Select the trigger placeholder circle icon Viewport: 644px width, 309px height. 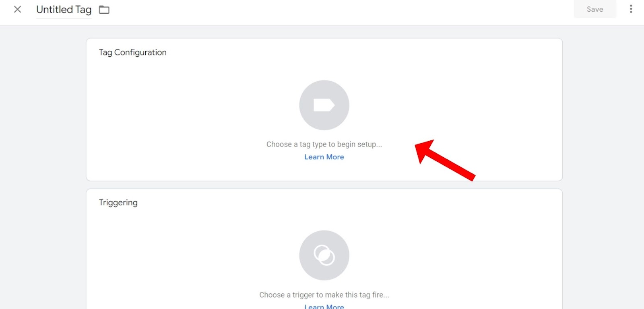point(324,255)
